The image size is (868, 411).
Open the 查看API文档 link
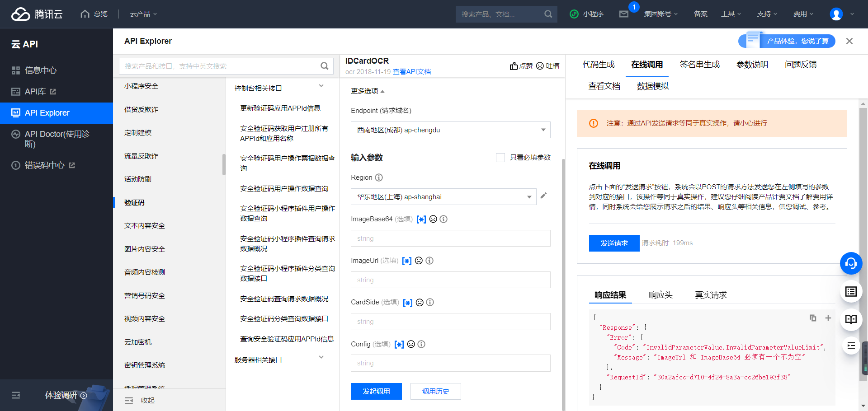tap(412, 71)
